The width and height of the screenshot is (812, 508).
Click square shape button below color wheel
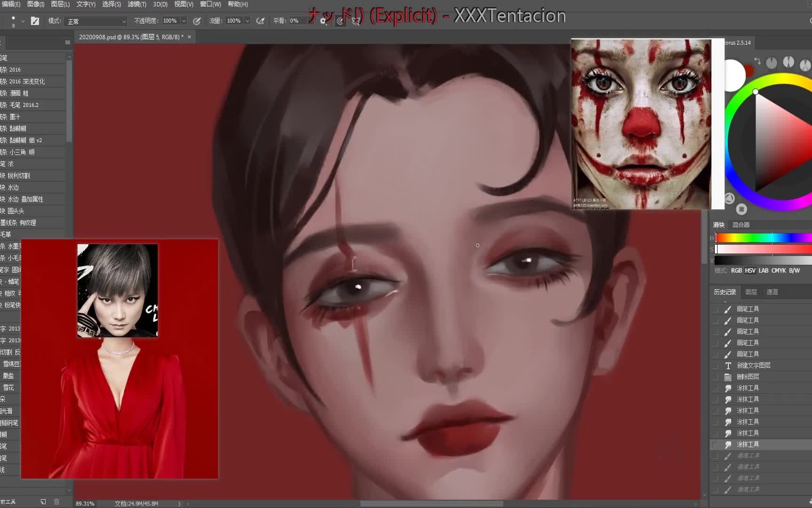tap(742, 209)
